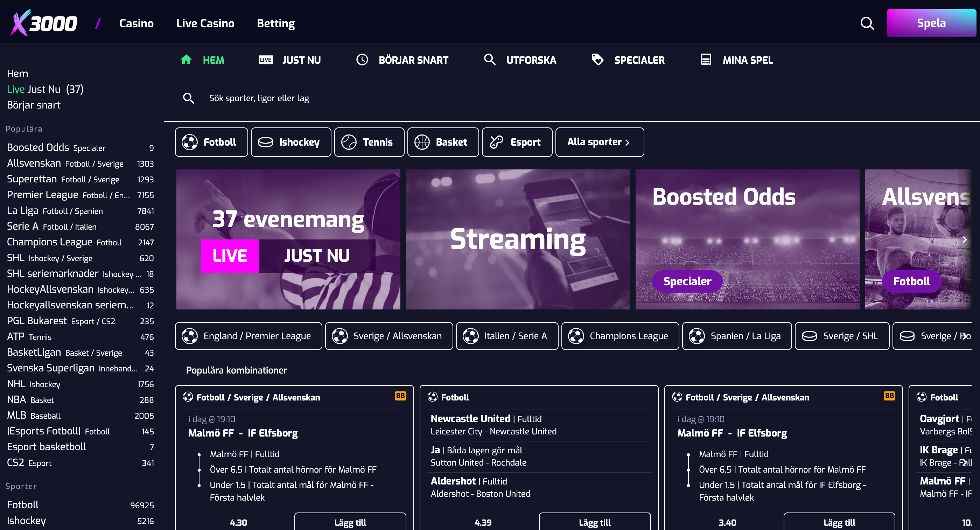The width and height of the screenshot is (980, 530).
Task: Open the search magnifier icon in header
Action: click(867, 23)
